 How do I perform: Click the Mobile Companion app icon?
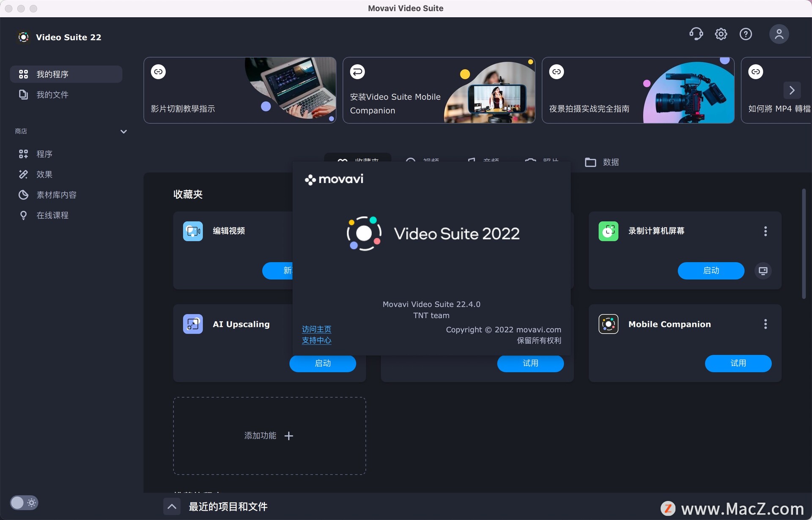pos(608,324)
